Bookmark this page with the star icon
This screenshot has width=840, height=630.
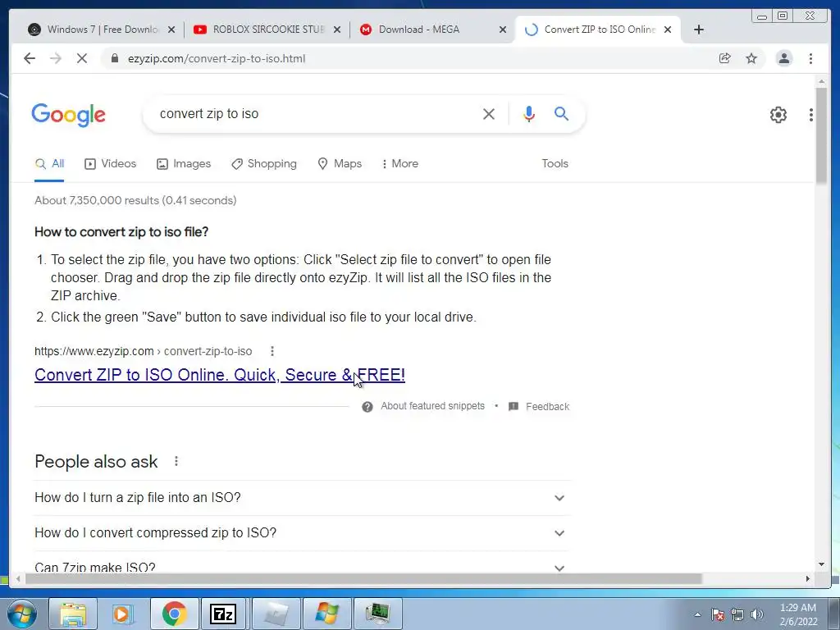pos(751,58)
